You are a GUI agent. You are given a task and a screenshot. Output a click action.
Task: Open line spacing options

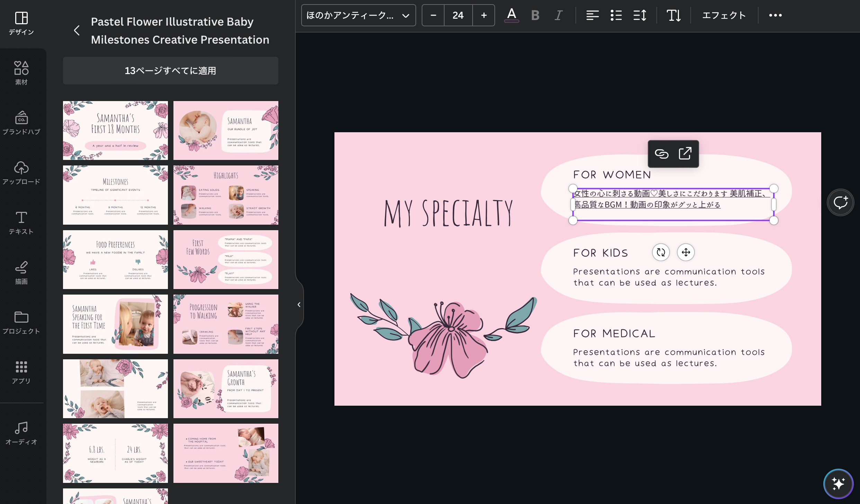pos(639,15)
